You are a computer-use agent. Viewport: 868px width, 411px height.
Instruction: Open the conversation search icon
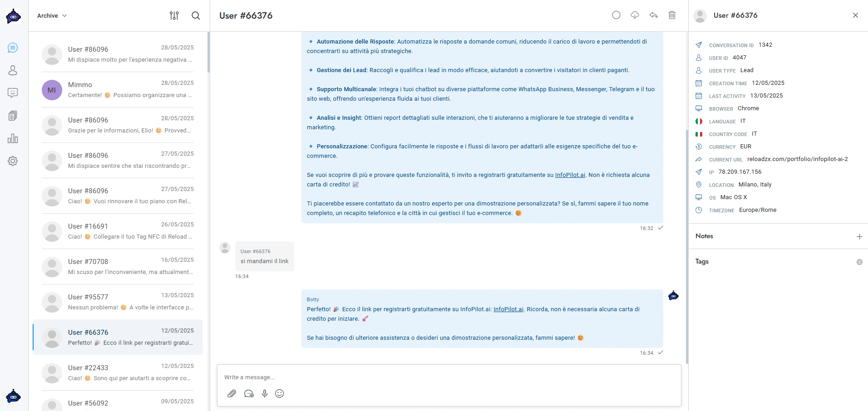pos(196,16)
